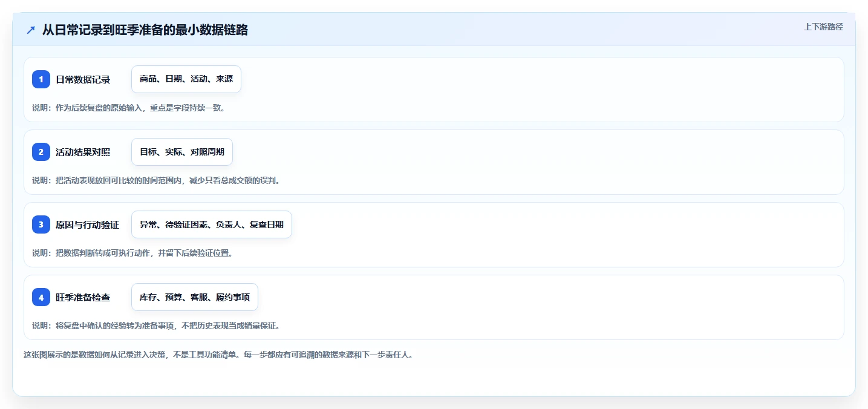Click the 上下游路径 label
Viewport: 868px width, 409px height.
[823, 27]
